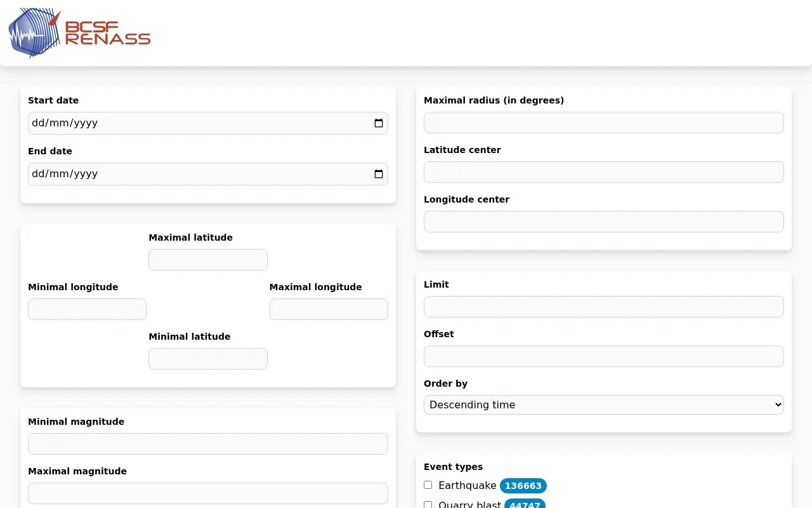Focus the Limit input field
The image size is (812, 508).
pos(604,307)
